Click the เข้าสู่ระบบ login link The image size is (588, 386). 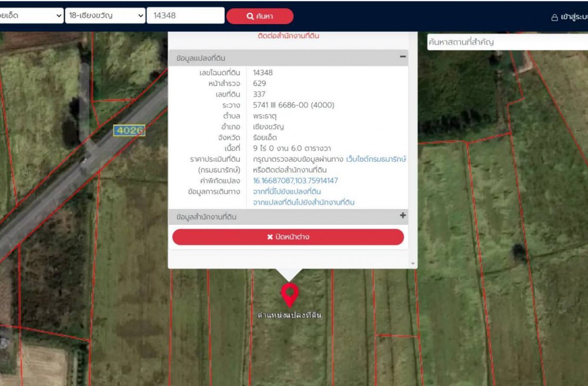point(573,17)
